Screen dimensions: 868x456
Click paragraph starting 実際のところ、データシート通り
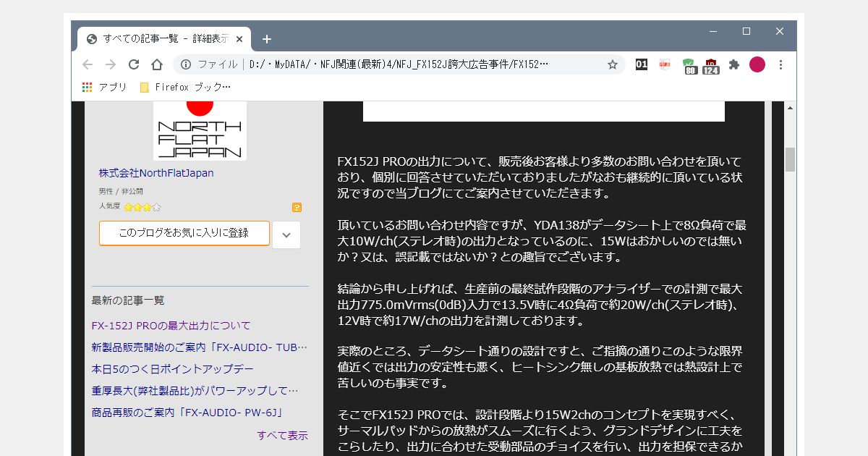click(540, 368)
